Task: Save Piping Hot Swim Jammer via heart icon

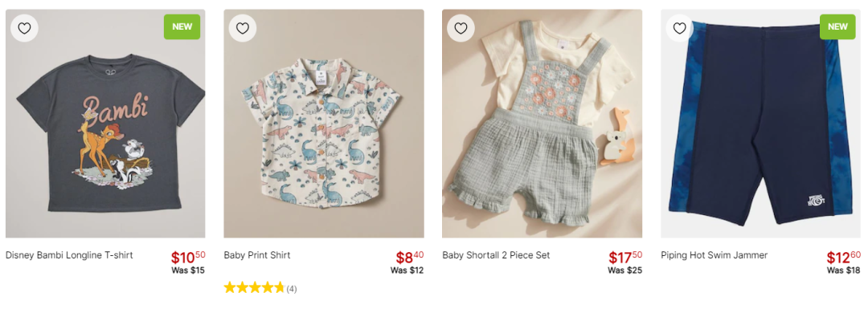Action: pyautogui.click(x=679, y=28)
